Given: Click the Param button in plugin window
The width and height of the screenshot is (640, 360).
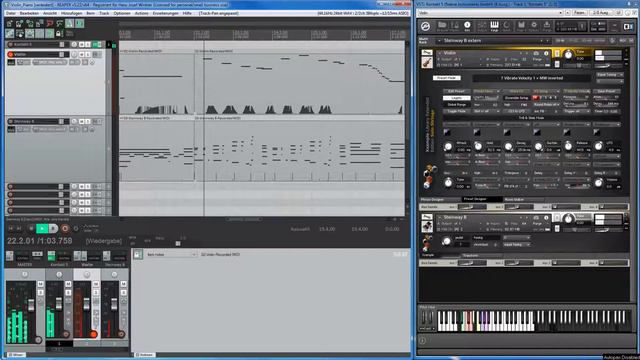Looking at the screenshot, I should [x=579, y=13].
